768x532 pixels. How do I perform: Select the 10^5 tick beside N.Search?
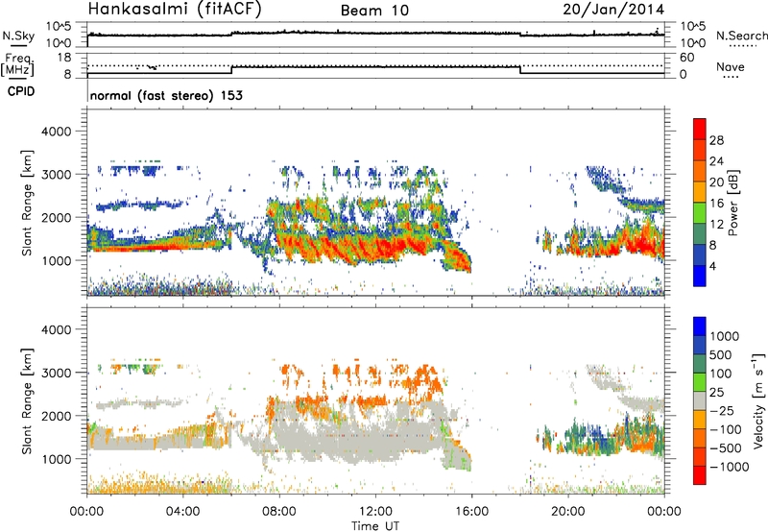point(692,27)
